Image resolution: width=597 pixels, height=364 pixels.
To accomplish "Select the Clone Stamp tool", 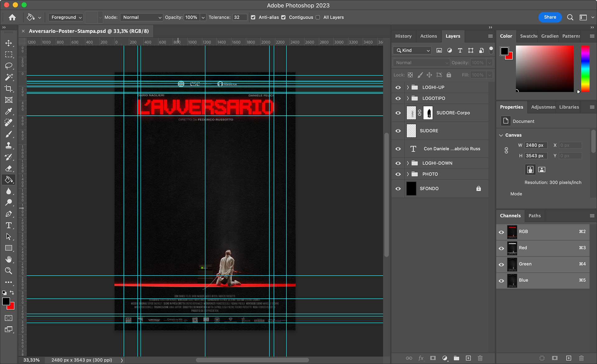I will point(9,145).
